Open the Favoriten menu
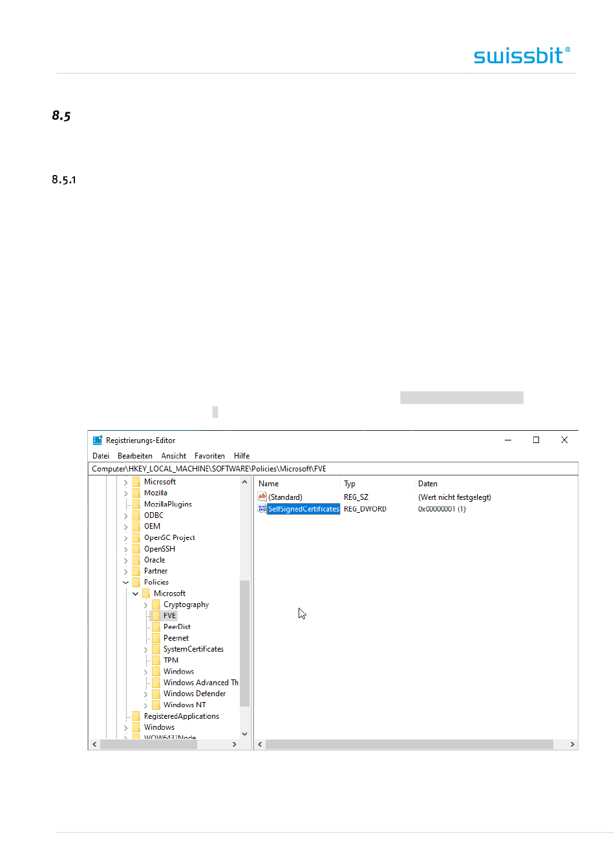614x868 pixels. (x=209, y=456)
